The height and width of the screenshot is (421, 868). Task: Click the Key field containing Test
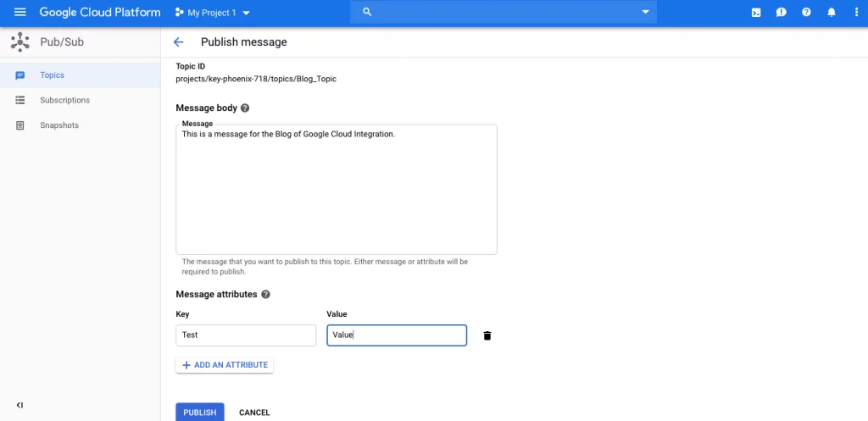tap(246, 335)
